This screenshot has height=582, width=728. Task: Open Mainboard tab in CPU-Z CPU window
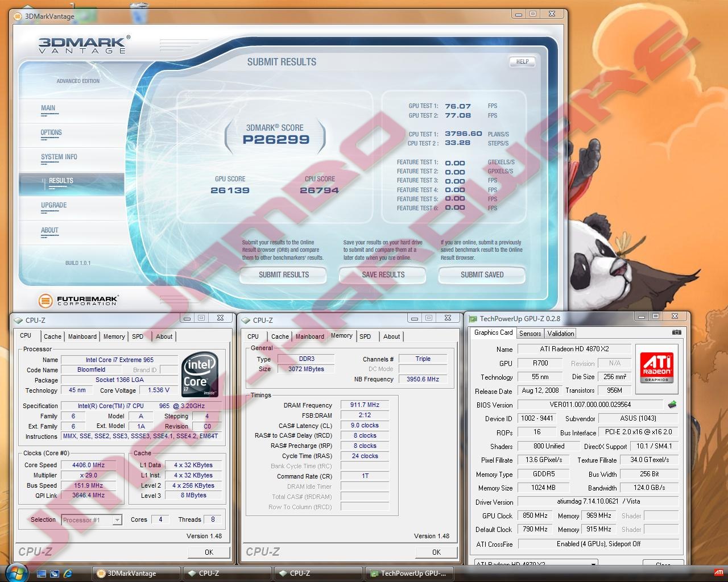tap(82, 336)
